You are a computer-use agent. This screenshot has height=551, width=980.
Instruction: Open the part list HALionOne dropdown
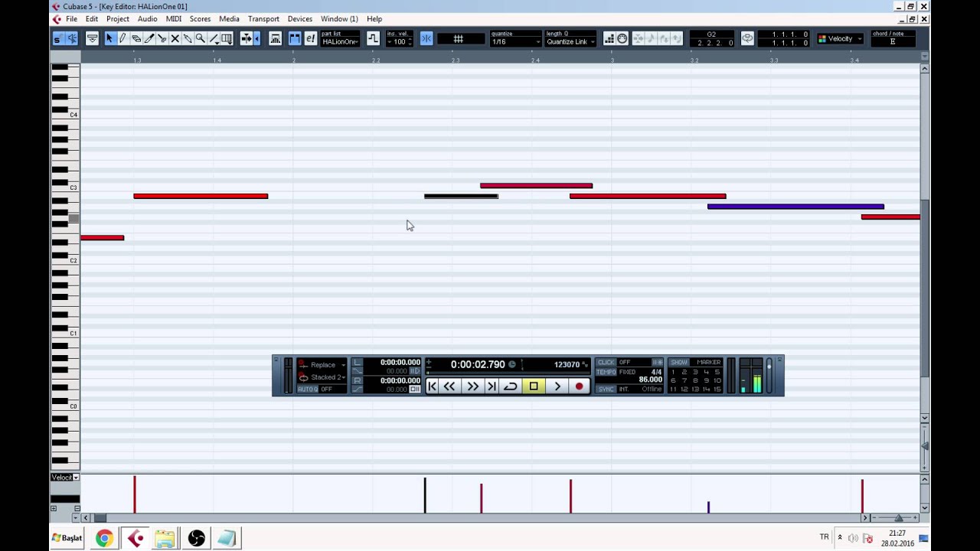pos(340,41)
